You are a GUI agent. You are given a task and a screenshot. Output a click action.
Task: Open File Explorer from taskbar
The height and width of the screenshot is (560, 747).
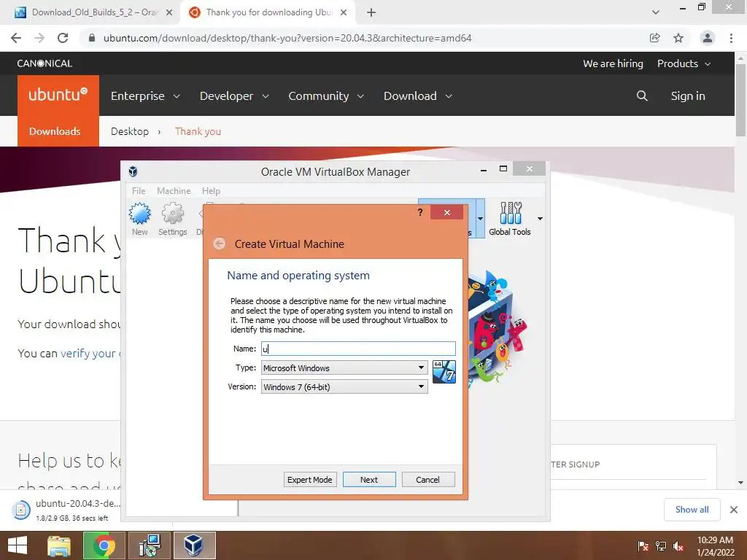coord(59,545)
